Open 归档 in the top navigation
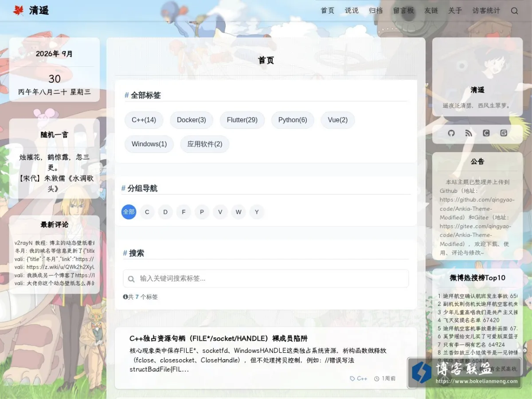Screen dimensions: 532x399 (x=376, y=11)
